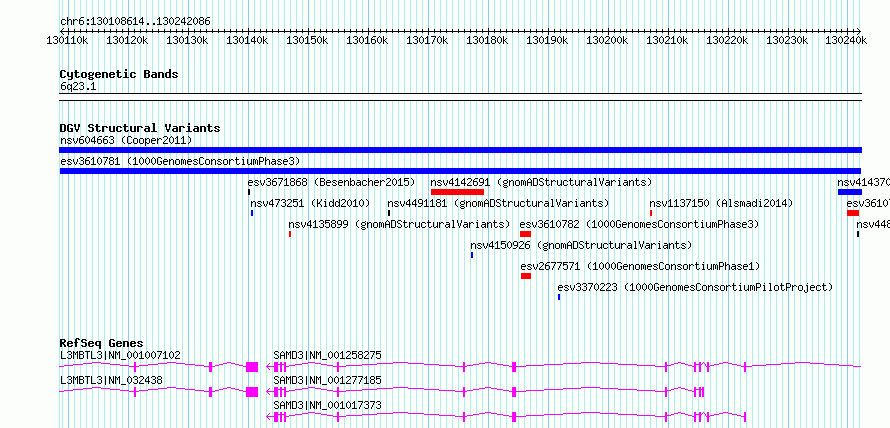Open esv3610782 (1000GenomesConsortiumPhase3) label

point(639,224)
